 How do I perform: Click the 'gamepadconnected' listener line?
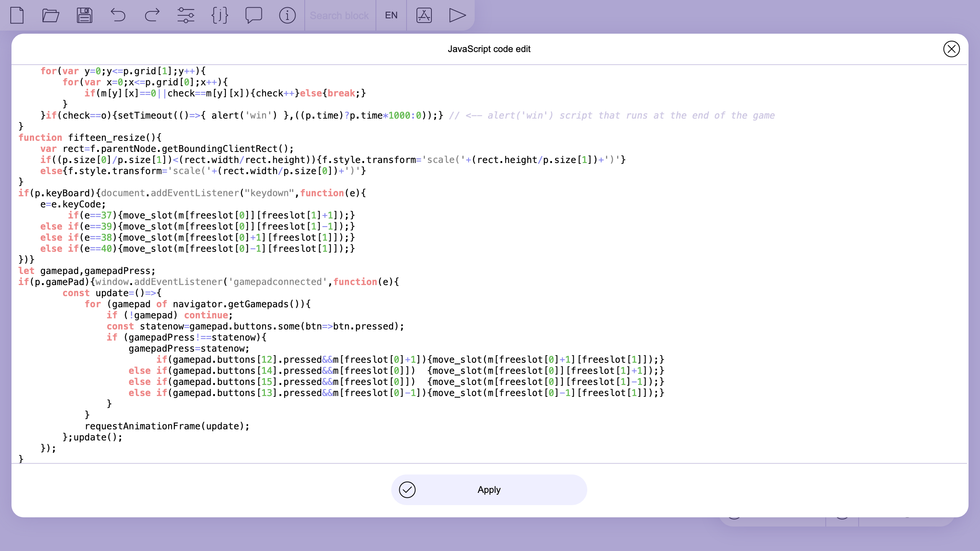click(209, 282)
